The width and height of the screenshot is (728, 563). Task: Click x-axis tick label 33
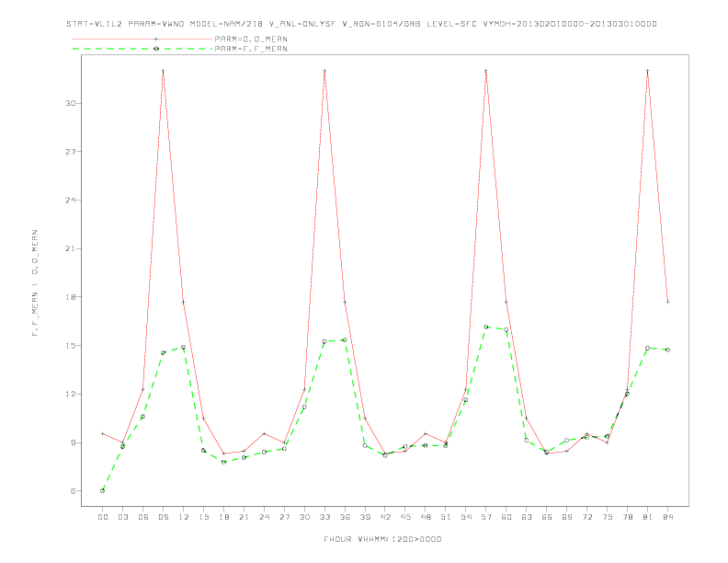(x=324, y=517)
